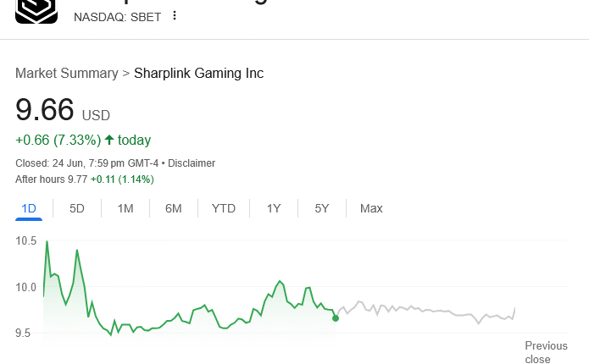Viewport: 589px width, 364px height.
Task: Select the YTD range tab
Action: pos(224,208)
